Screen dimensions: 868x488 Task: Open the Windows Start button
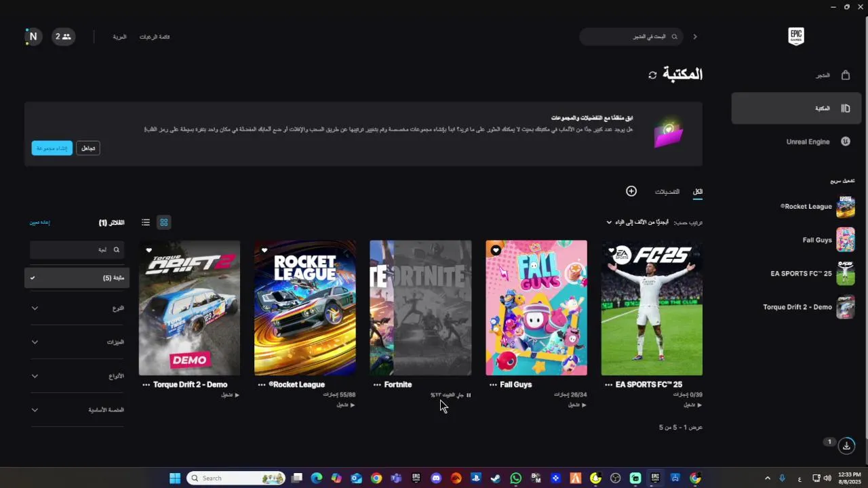coord(175,479)
